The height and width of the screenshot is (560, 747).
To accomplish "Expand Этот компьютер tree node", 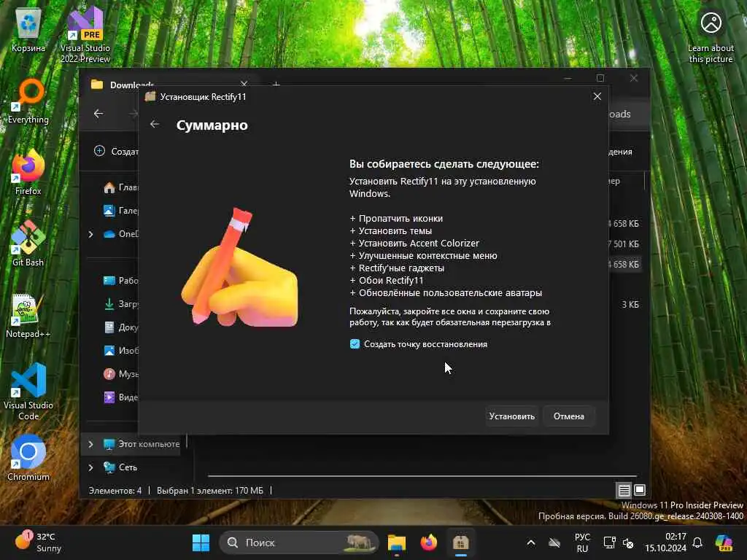I will (90, 444).
